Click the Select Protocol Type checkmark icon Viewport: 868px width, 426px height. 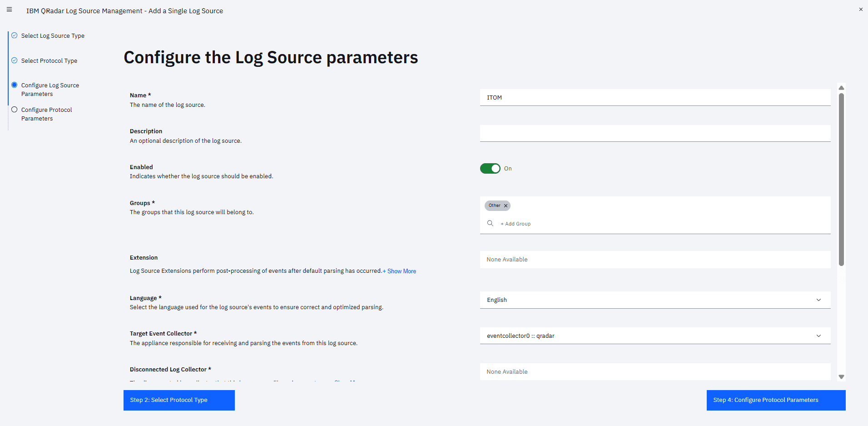coord(15,60)
